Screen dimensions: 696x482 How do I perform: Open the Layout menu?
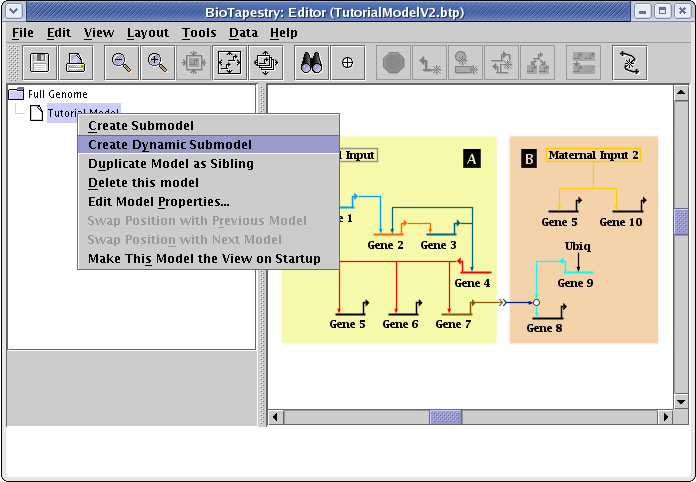[x=148, y=33]
